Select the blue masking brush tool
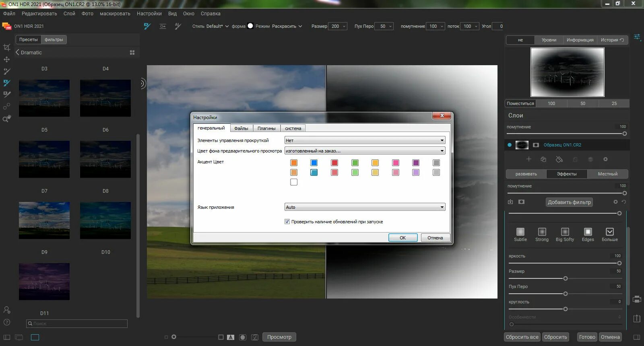 tap(7, 83)
